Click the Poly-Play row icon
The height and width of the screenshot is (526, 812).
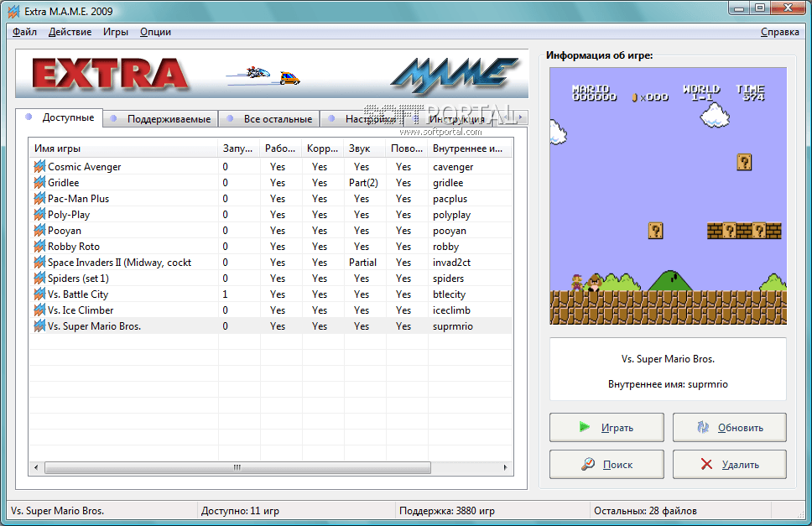point(39,214)
